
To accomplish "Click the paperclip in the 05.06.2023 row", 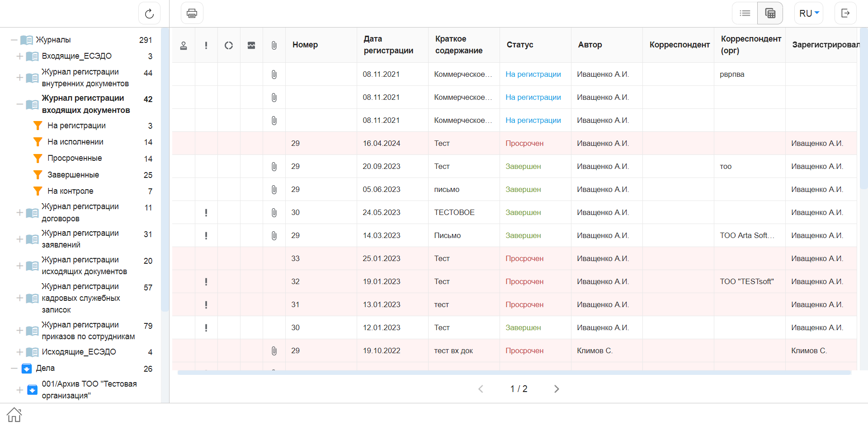I will point(274,190).
